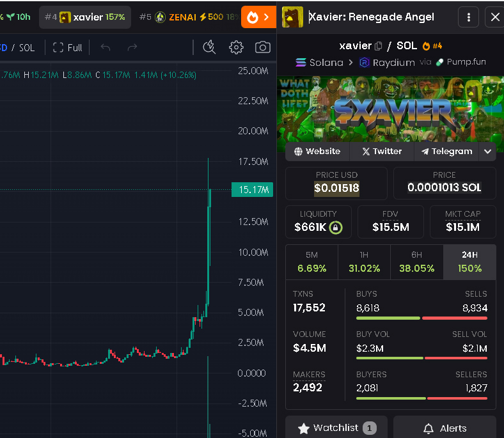Close the Xavier: Renegade Angel panel
The width and height of the screenshot is (504, 438).
click(495, 17)
